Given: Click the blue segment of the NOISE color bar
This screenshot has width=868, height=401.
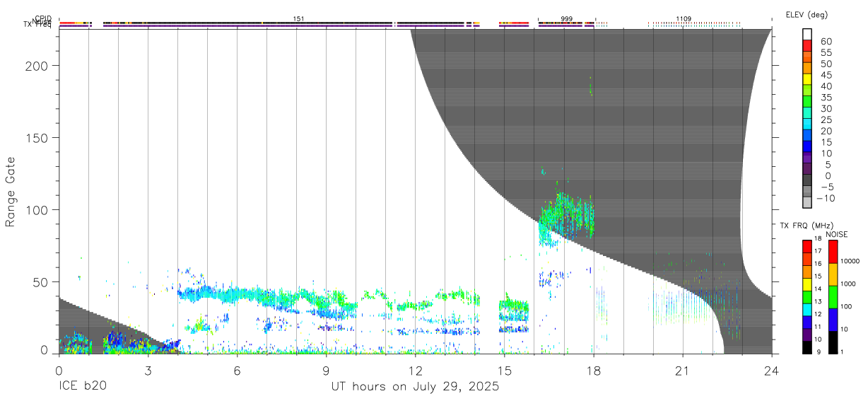Looking at the screenshot, I should [833, 320].
